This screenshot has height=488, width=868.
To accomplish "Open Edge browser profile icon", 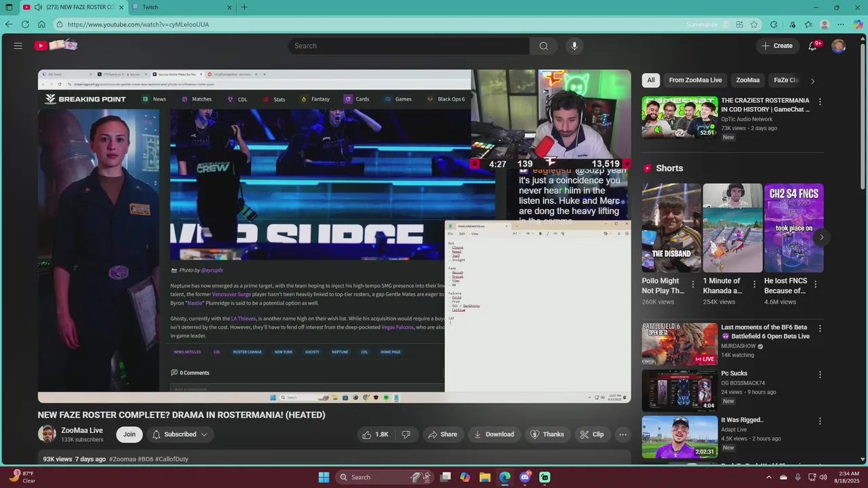I will coord(825,24).
